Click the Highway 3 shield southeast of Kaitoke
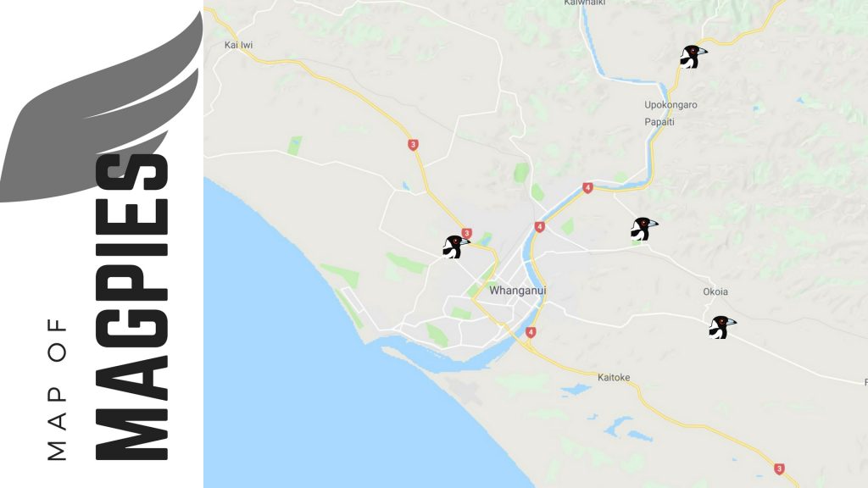The image size is (868, 488). (x=780, y=469)
